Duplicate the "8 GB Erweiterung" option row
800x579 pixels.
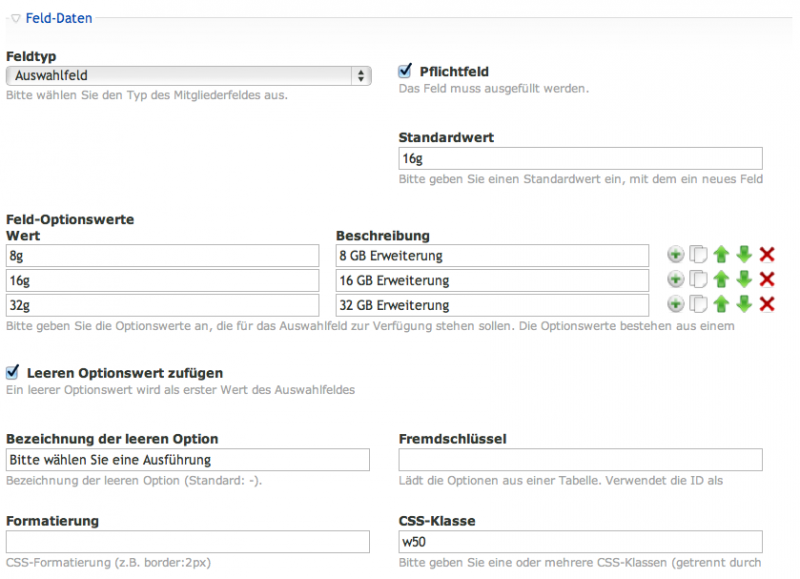(698, 254)
